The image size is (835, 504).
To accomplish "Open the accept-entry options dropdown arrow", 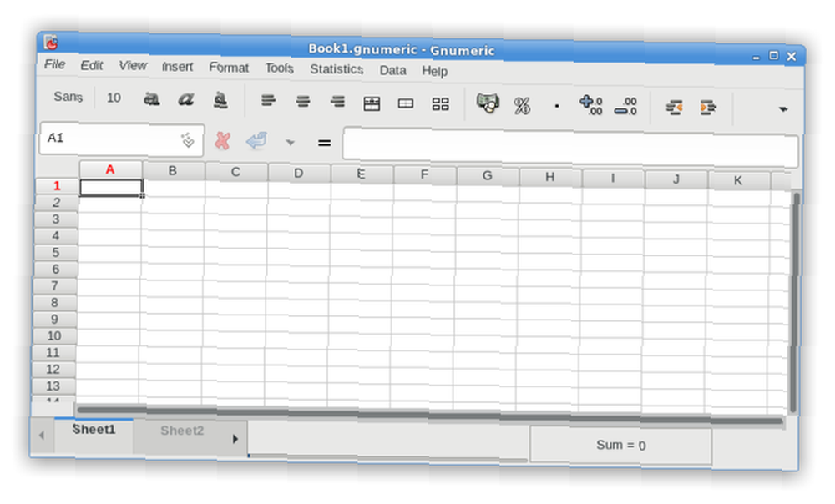I will tap(291, 143).
